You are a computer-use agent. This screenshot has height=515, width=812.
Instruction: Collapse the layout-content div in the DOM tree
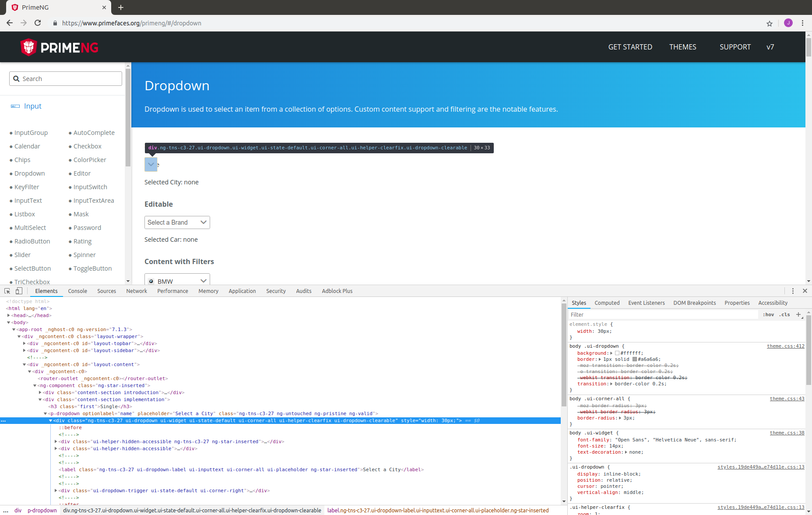(25, 364)
